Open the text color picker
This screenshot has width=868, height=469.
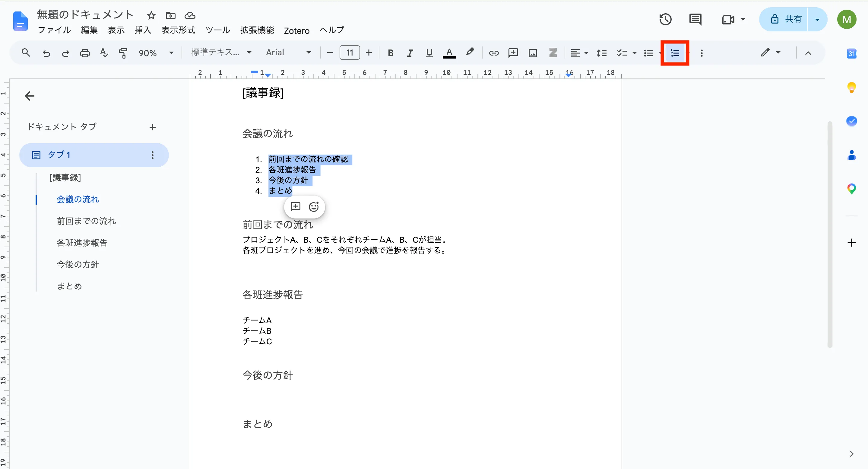(x=449, y=53)
